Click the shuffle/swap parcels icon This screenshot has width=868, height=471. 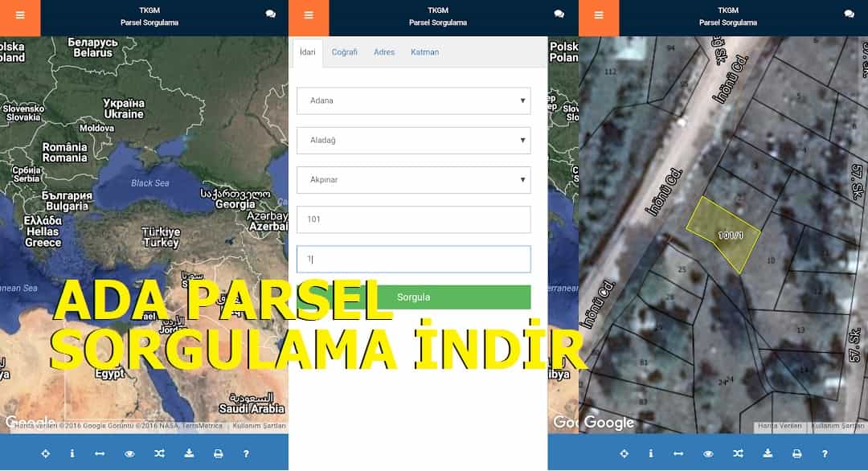pyautogui.click(x=159, y=453)
